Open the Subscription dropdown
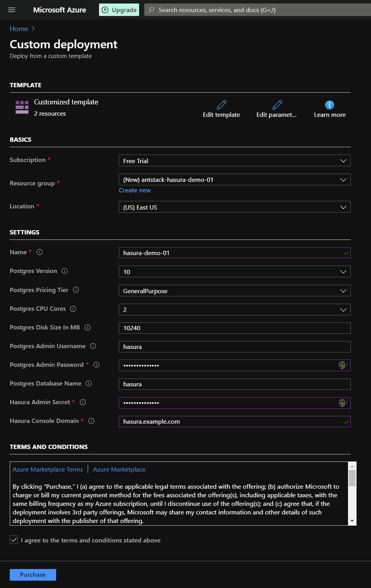371x588 pixels. (235, 161)
